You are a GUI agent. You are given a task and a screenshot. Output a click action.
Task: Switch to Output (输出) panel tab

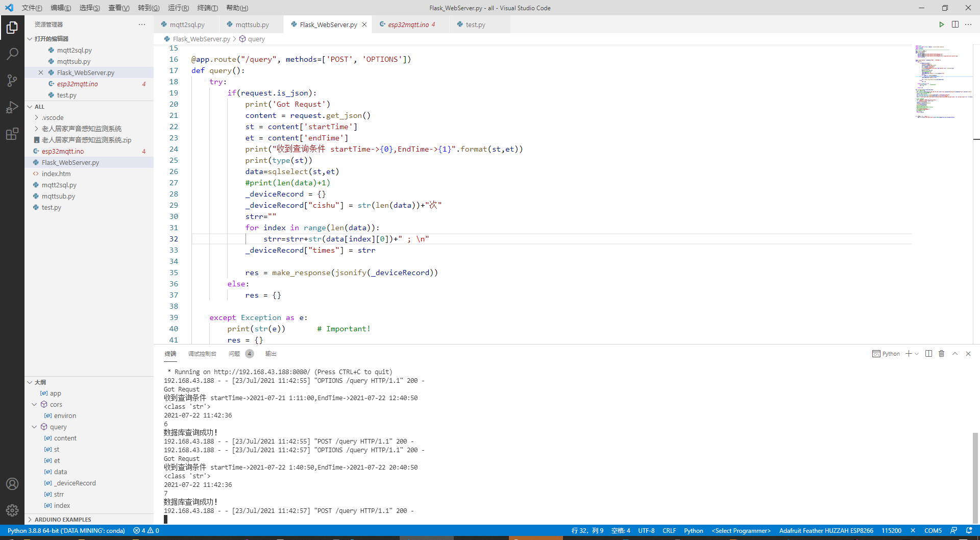271,354
